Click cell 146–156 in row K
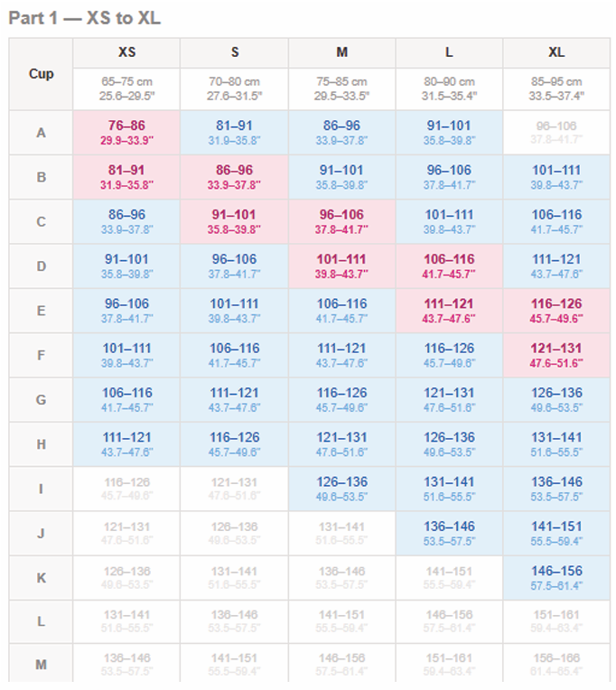Viewport: 616px width, 690px height. click(556, 578)
